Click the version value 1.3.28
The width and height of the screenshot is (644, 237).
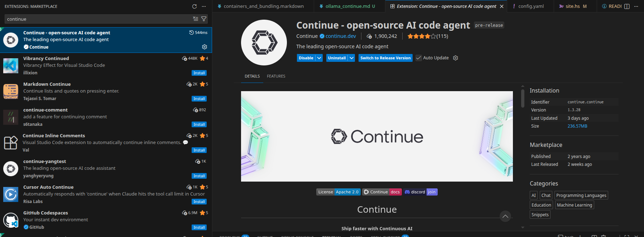point(574,110)
